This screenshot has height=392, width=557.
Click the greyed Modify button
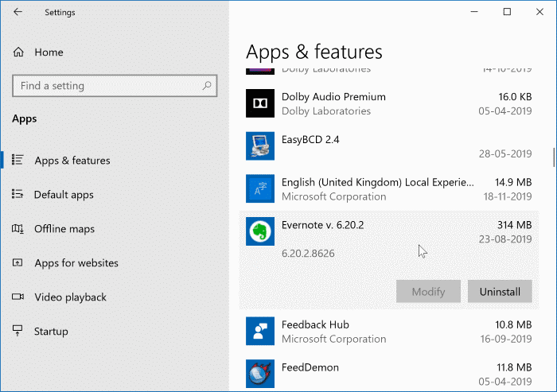428,292
